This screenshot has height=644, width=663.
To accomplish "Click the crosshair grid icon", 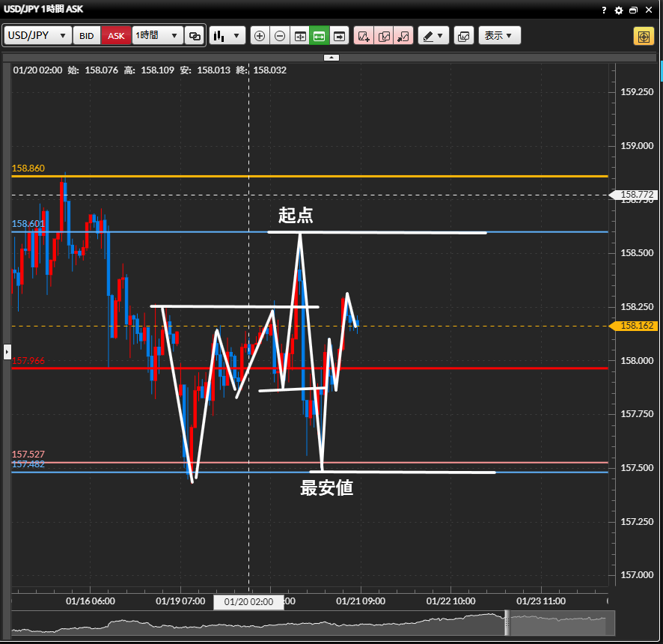I will [300, 36].
